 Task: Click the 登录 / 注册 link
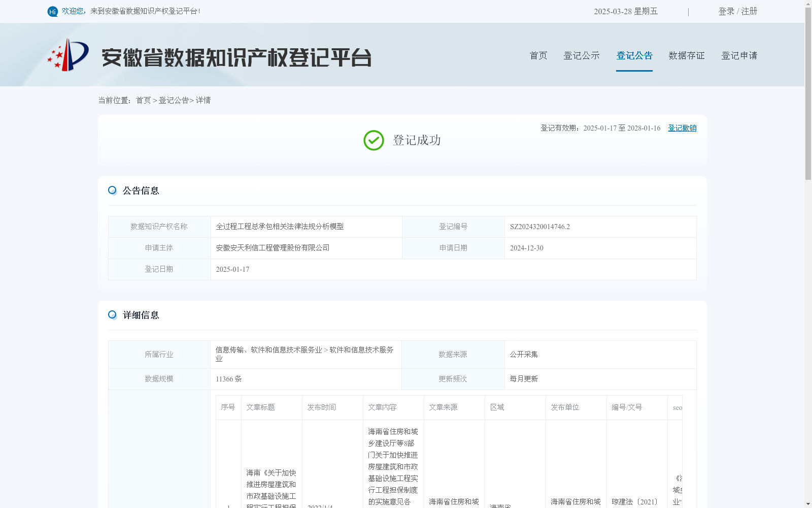coord(738,11)
